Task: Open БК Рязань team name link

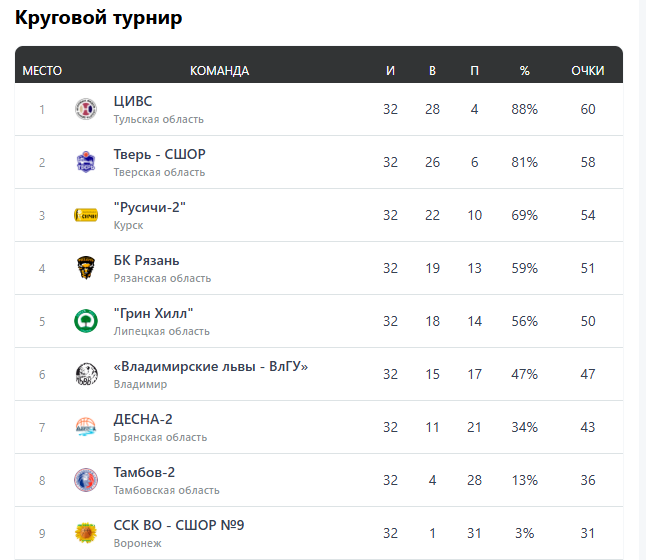Action: (x=147, y=260)
